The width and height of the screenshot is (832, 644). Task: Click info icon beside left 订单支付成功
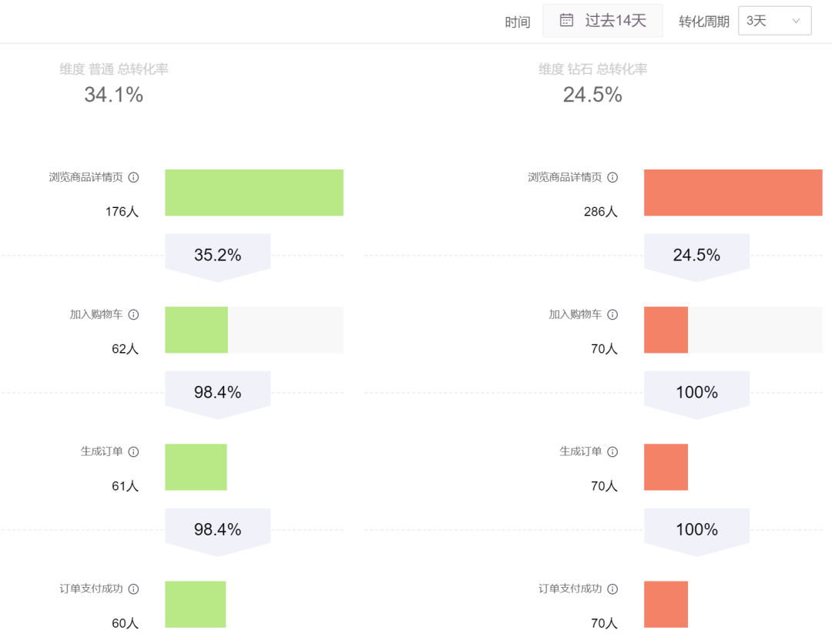coord(133,589)
